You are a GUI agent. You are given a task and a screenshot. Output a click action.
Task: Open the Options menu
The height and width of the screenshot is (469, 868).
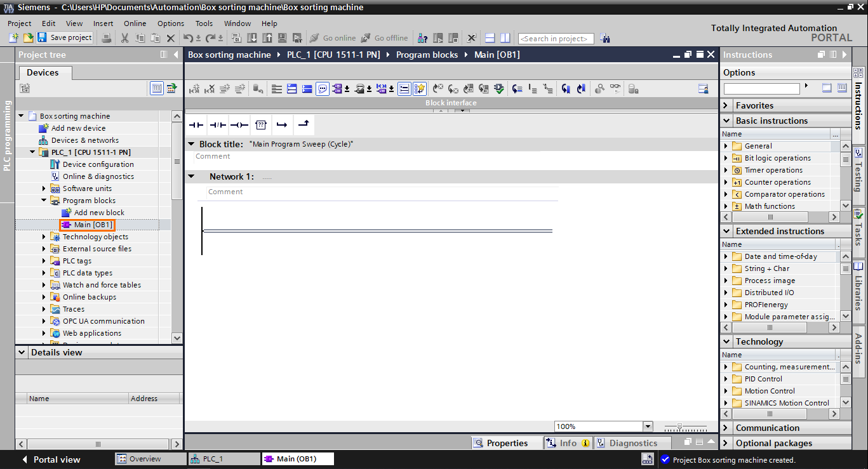tap(171, 23)
